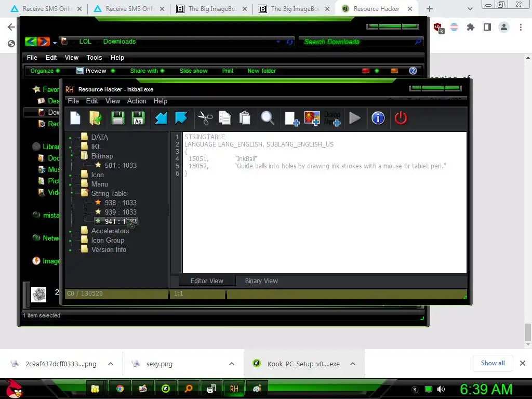The image size is (532, 399).
Task: Open a new browser tab with plus
Action: click(x=429, y=9)
